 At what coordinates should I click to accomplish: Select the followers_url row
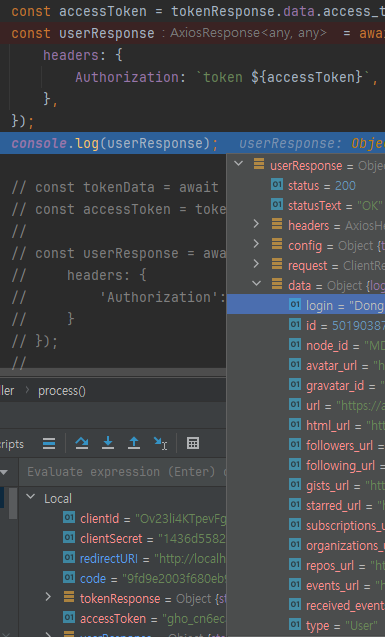[x=306, y=445]
